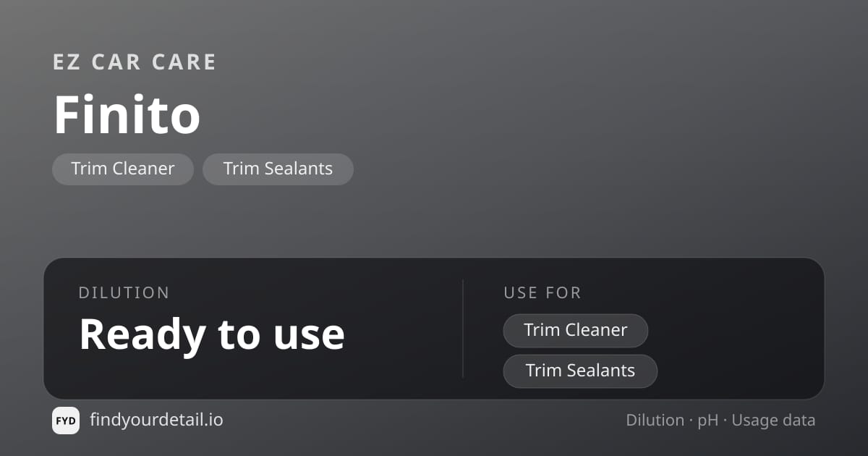Select the Finito product title
The width and height of the screenshot is (868, 456).
(127, 115)
